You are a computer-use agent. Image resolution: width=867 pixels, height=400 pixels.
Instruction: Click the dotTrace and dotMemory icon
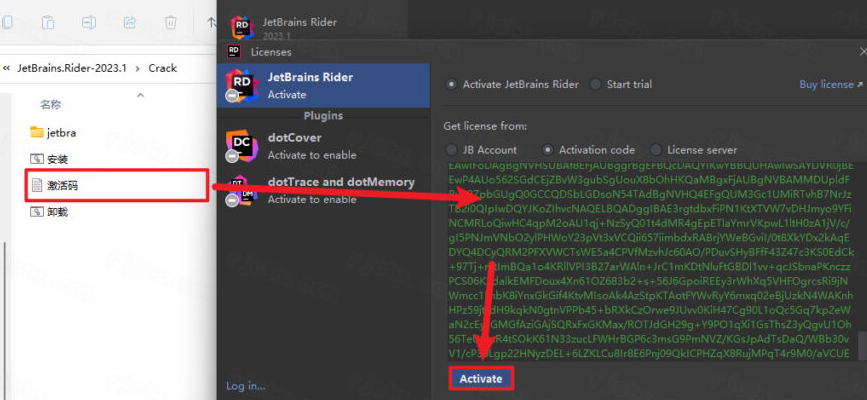242,191
